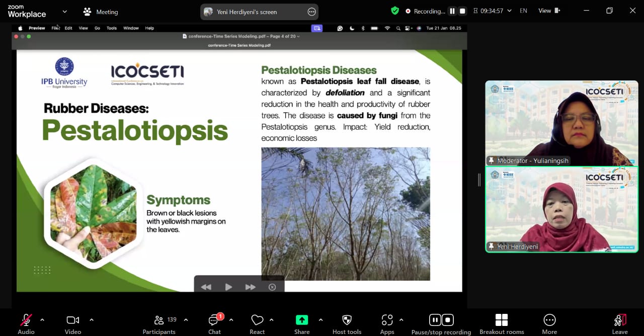Expand the video options chevron

point(92,319)
